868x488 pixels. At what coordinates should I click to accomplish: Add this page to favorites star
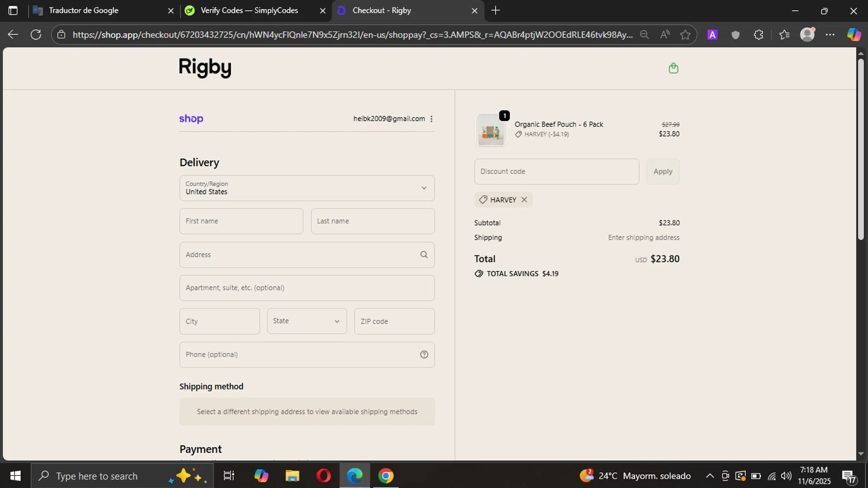click(x=685, y=35)
